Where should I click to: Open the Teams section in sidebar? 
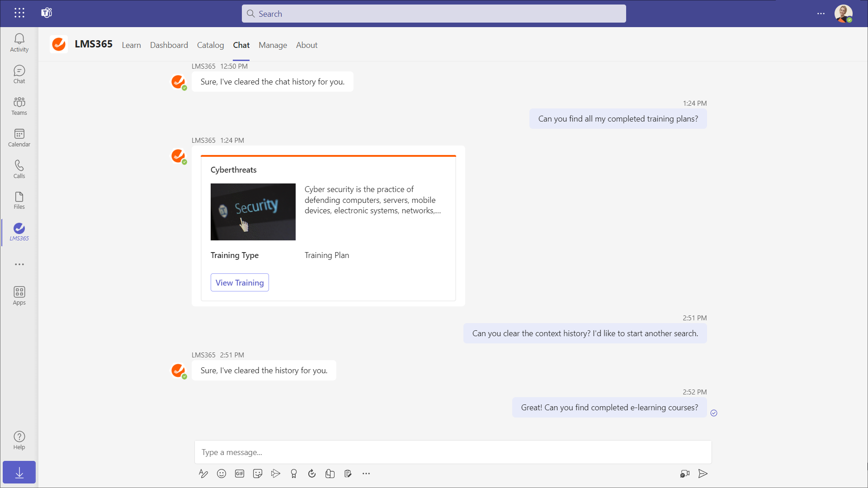[19, 106]
